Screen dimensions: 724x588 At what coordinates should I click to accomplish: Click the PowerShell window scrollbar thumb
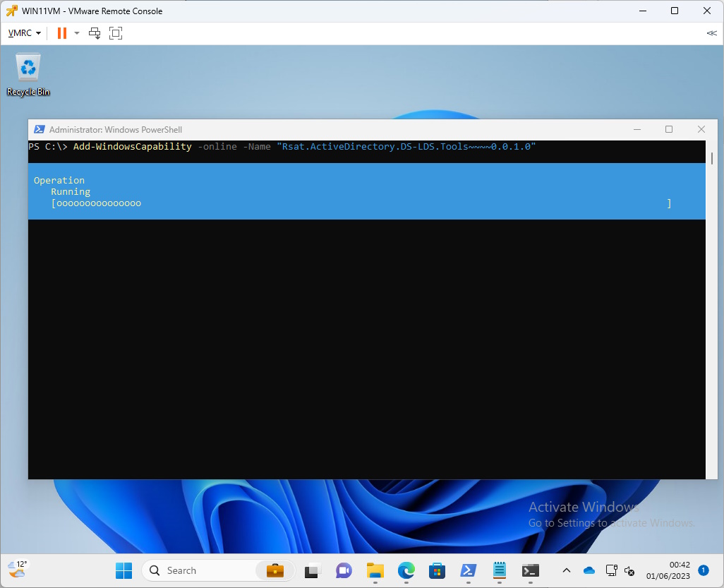tap(711, 158)
